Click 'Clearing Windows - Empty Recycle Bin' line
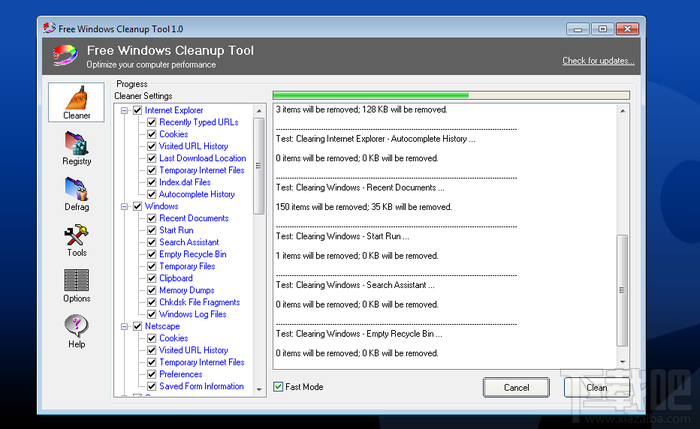The width and height of the screenshot is (700, 429). [x=359, y=334]
